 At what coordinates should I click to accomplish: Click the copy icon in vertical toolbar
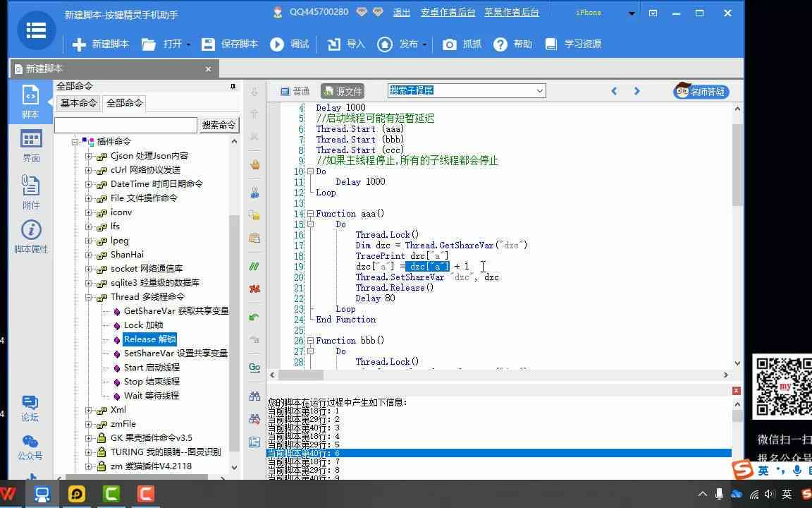(254, 214)
